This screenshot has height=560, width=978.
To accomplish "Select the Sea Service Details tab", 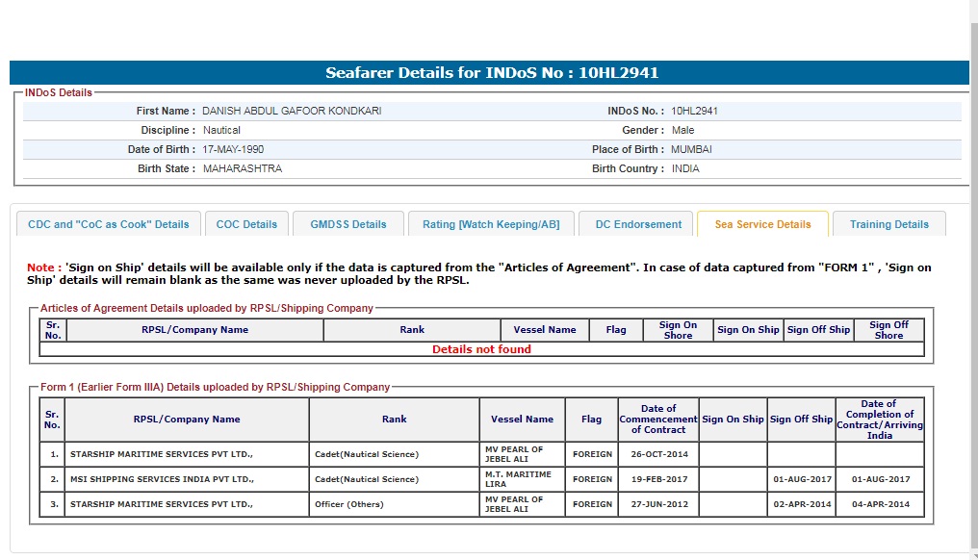I will (x=762, y=224).
